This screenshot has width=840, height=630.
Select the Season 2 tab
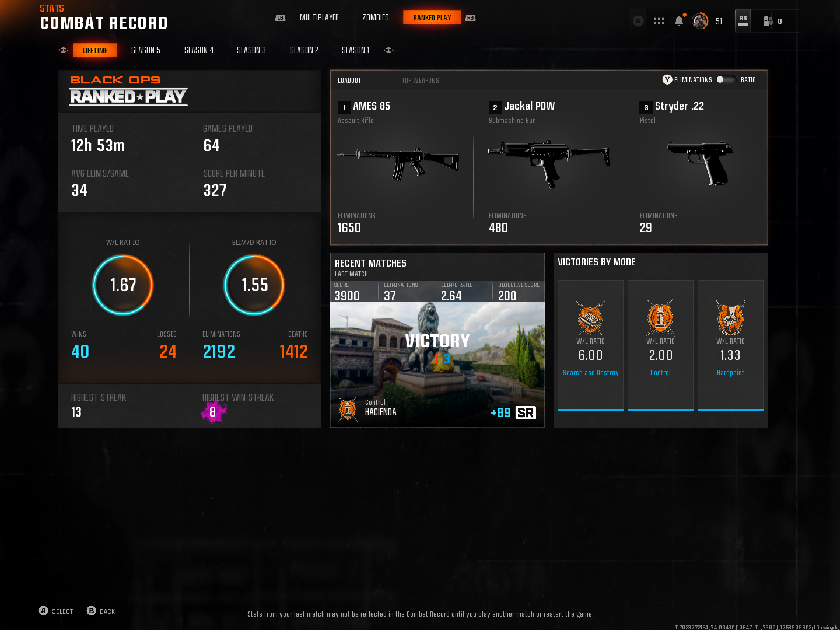[x=304, y=50]
